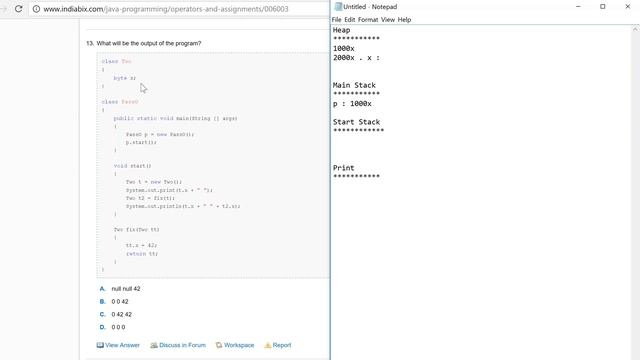Click 'byte x;' code line
Screen dimensions: 640x360
point(124,78)
